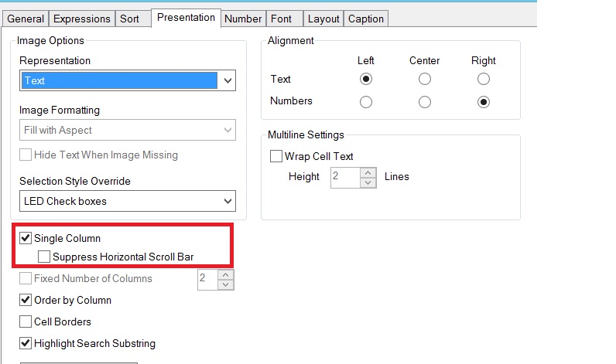
Task: Disable Highlight Search Substring checkbox
Action: pos(26,343)
